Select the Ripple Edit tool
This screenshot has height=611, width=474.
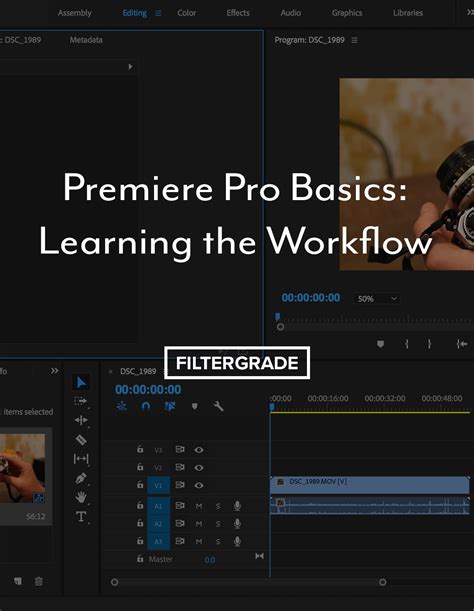tap(81, 420)
